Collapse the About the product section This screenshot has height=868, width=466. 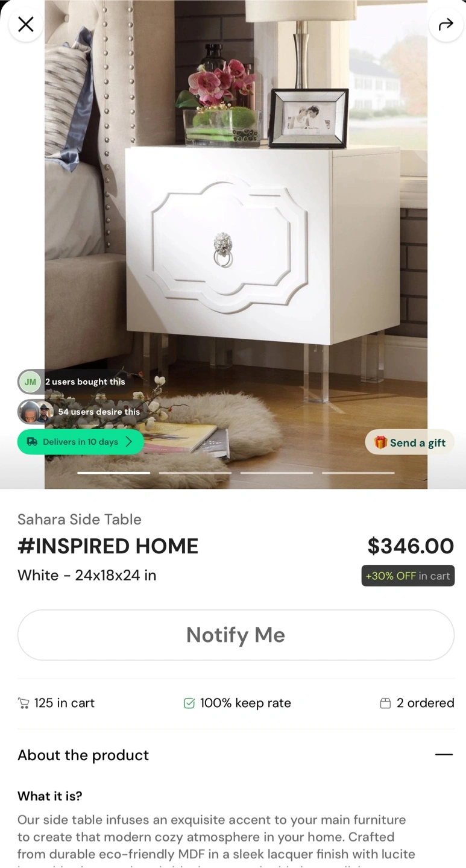tap(444, 755)
